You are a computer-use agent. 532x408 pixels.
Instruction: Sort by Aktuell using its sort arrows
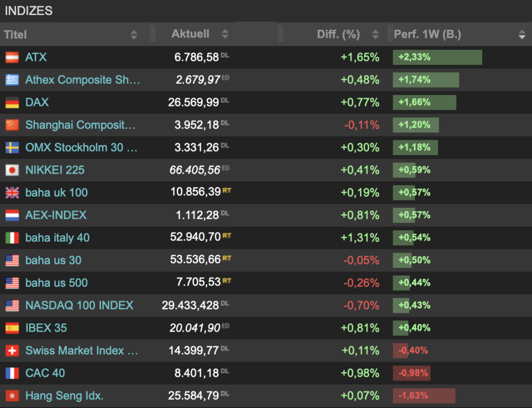pos(225,34)
